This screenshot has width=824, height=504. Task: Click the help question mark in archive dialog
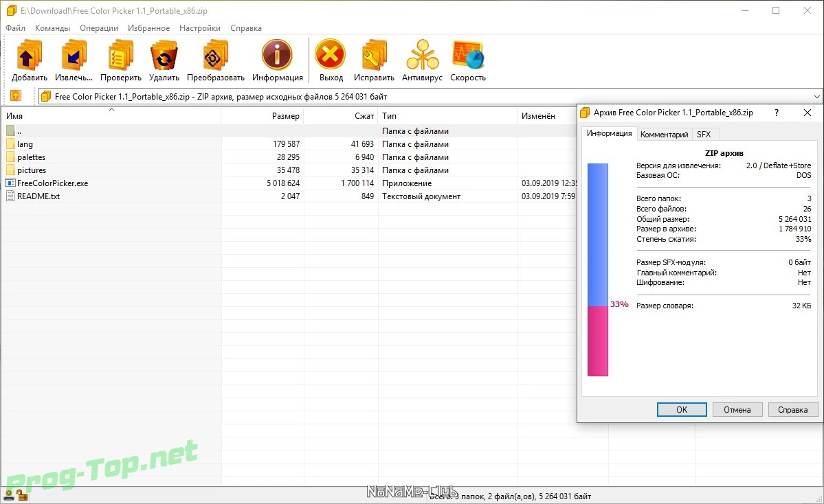click(x=776, y=113)
